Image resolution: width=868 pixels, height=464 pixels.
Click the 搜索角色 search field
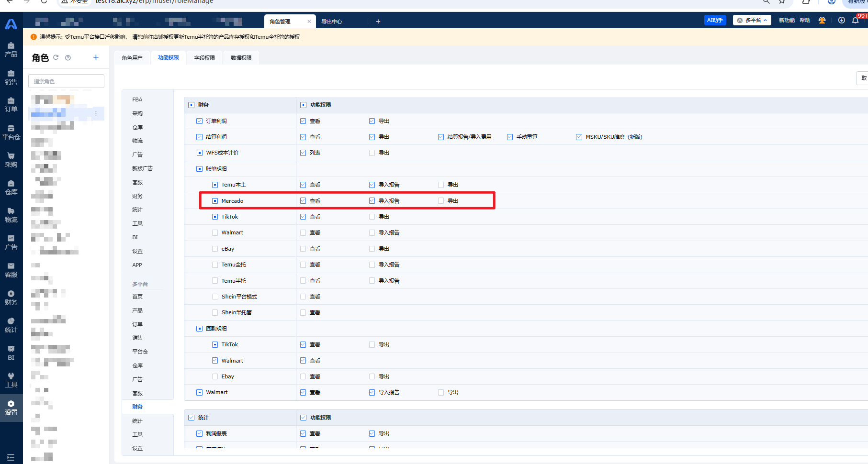66,81
